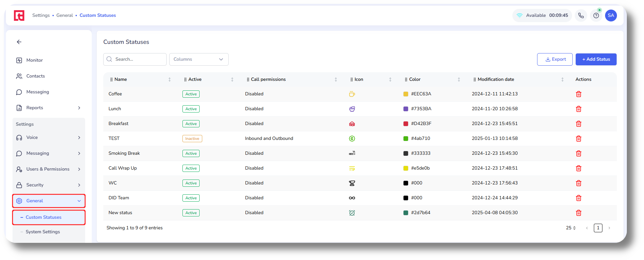The width and height of the screenshot is (644, 260).
Task: Expand Users & Permissions section
Action: coord(48,169)
